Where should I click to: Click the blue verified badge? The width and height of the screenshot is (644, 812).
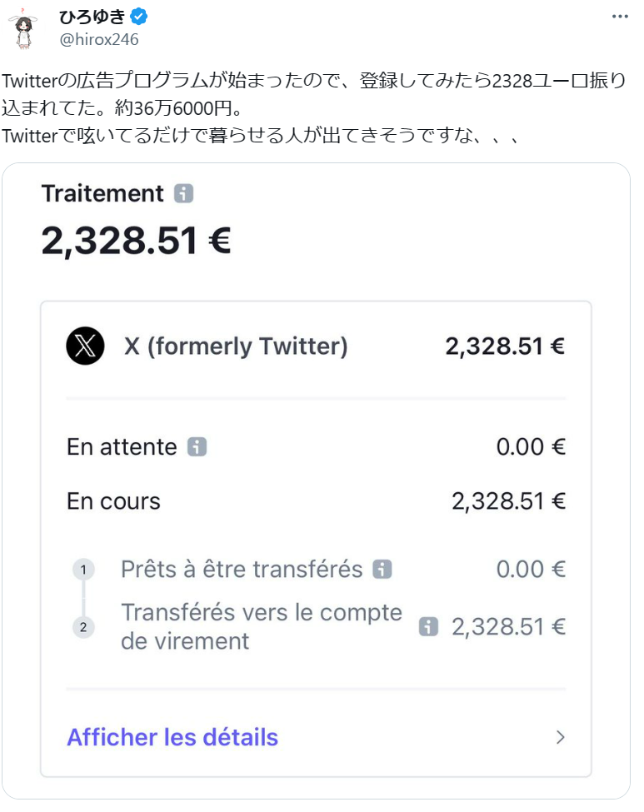pyautogui.click(x=140, y=17)
